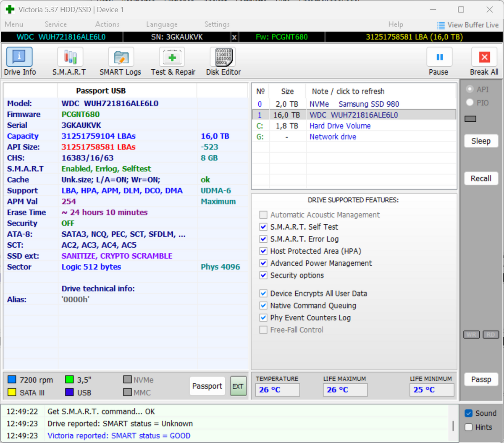Click the Note / click to refresh header
Viewport: 504px width, 443px height.
tap(348, 92)
